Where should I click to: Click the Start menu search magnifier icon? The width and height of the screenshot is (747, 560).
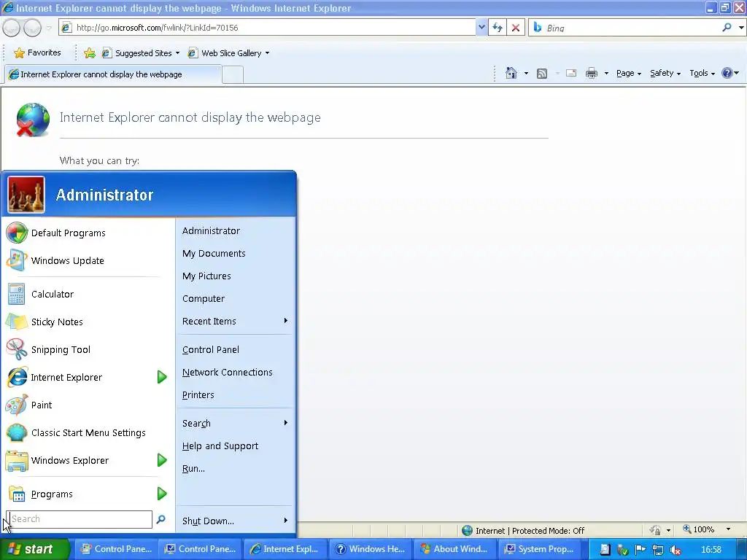[x=161, y=519]
